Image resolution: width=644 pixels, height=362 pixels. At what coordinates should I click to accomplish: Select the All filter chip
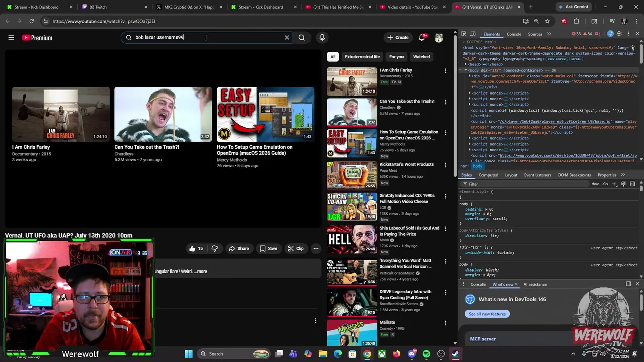coord(333,57)
